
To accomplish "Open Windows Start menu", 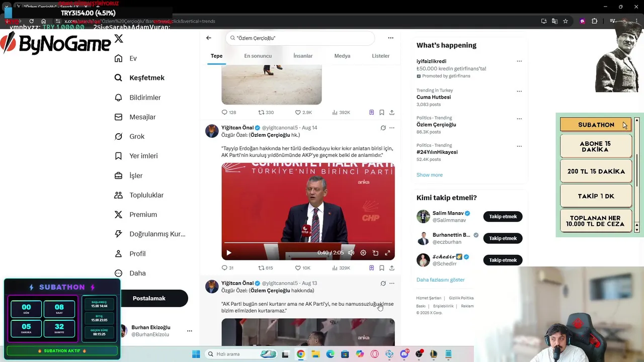I will pos(196,354).
